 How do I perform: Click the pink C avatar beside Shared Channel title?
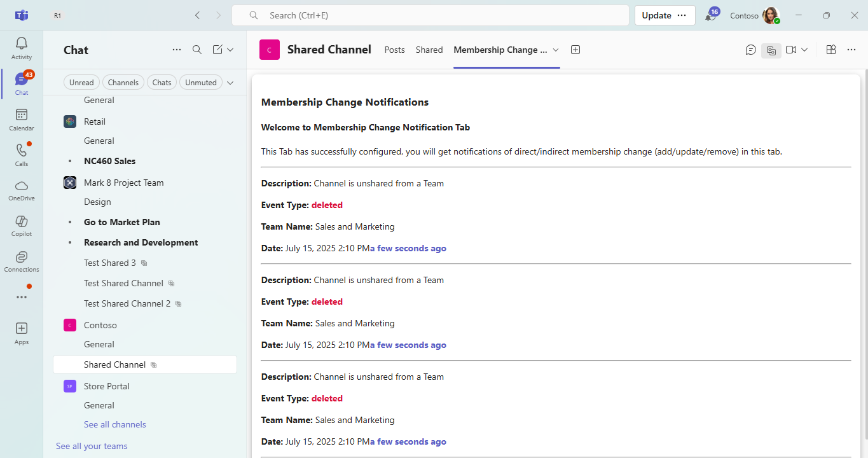pos(270,50)
